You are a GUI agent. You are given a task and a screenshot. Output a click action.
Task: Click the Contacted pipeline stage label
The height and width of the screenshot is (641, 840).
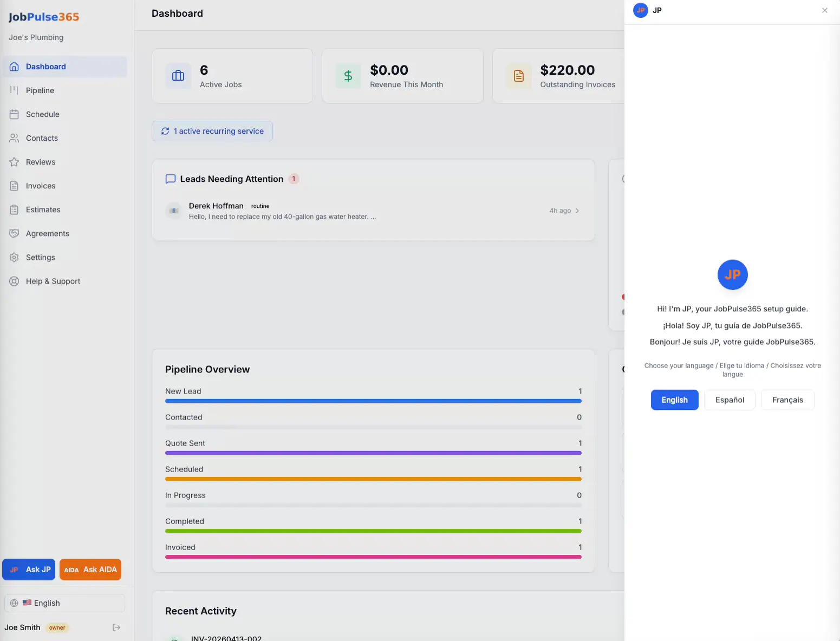(x=184, y=417)
